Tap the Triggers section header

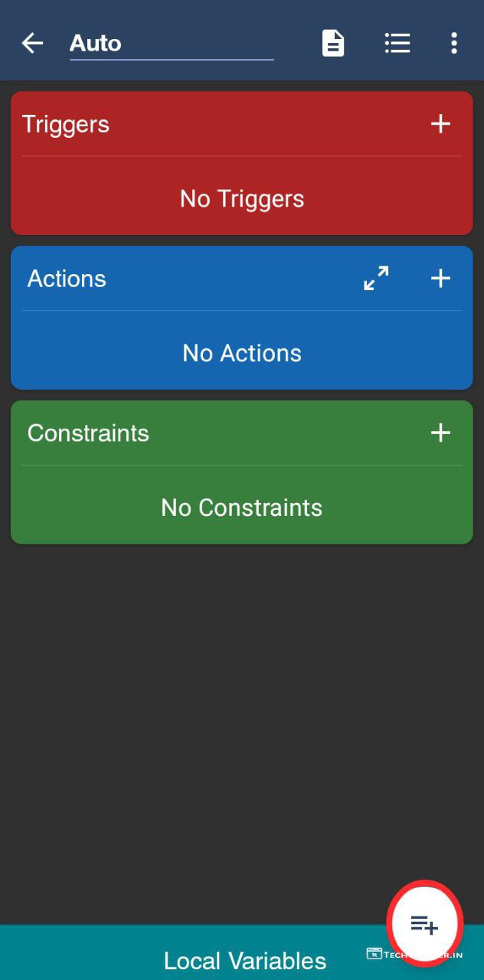[66, 124]
